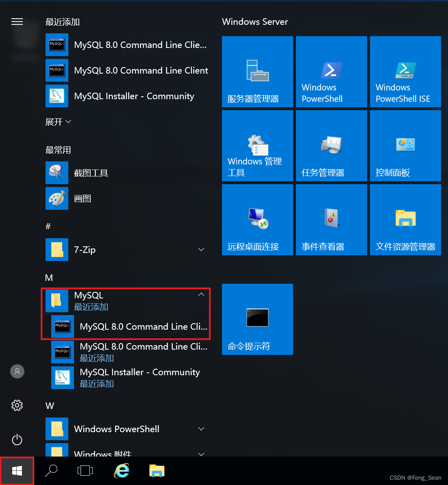This screenshot has width=448, height=485.
Task: Open MySQL 8.0 Command Line Cli... labeled 最近添加 in MySQL folder
Action: point(130,352)
